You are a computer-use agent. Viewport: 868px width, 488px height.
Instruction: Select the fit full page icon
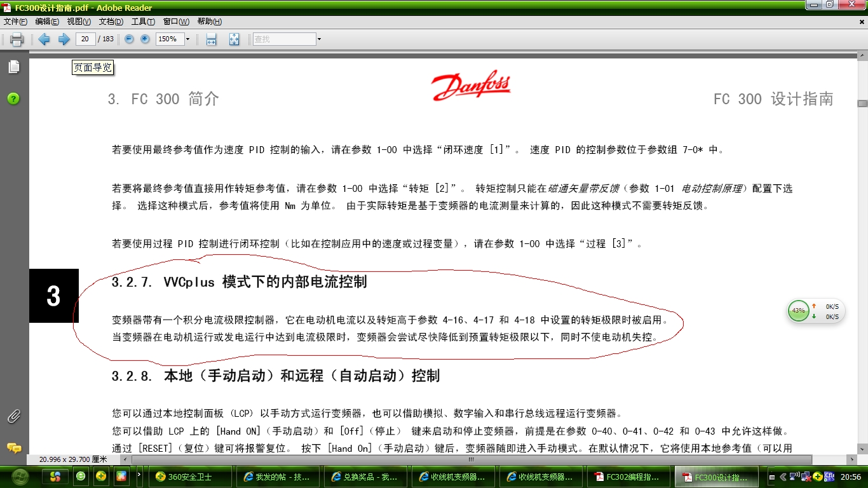[234, 39]
